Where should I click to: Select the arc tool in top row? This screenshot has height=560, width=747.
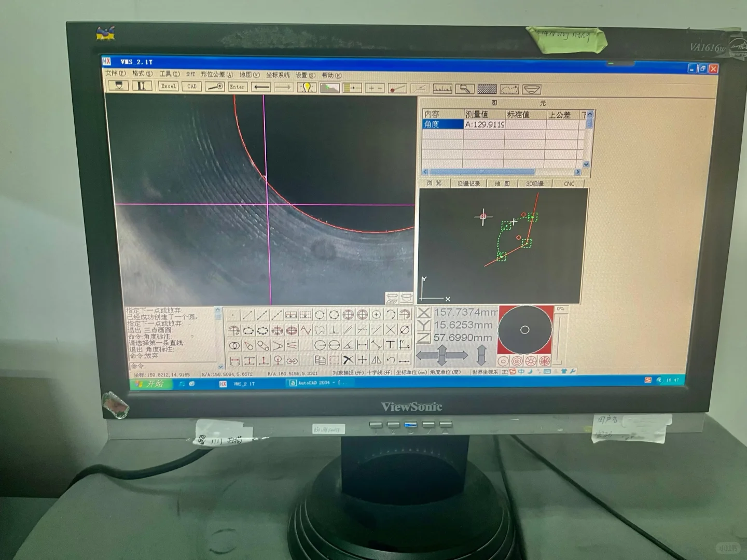click(x=391, y=314)
